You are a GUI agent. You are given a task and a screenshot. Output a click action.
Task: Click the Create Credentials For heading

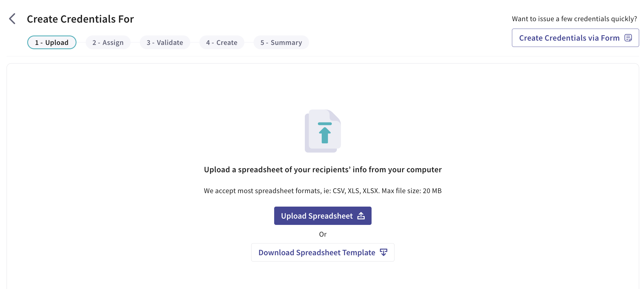point(80,19)
